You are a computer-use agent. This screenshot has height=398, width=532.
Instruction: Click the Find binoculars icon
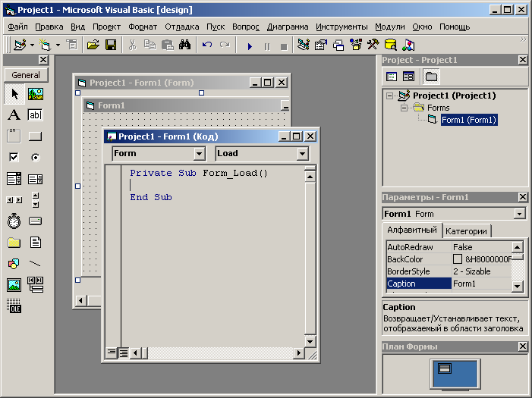pos(184,45)
